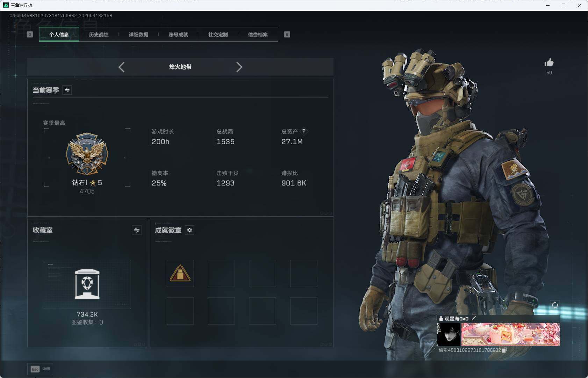The image size is (588, 378).
Task: Go to previous game mode arrow
Action: coord(121,67)
